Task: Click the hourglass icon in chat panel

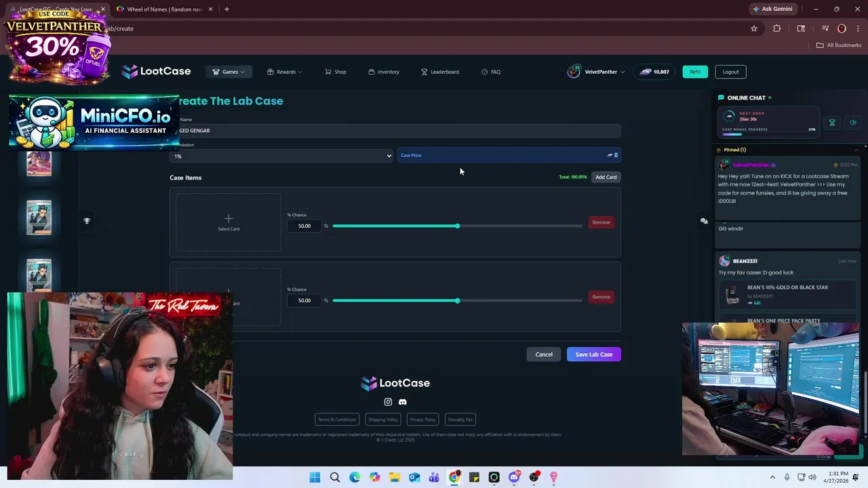Action: tap(832, 123)
